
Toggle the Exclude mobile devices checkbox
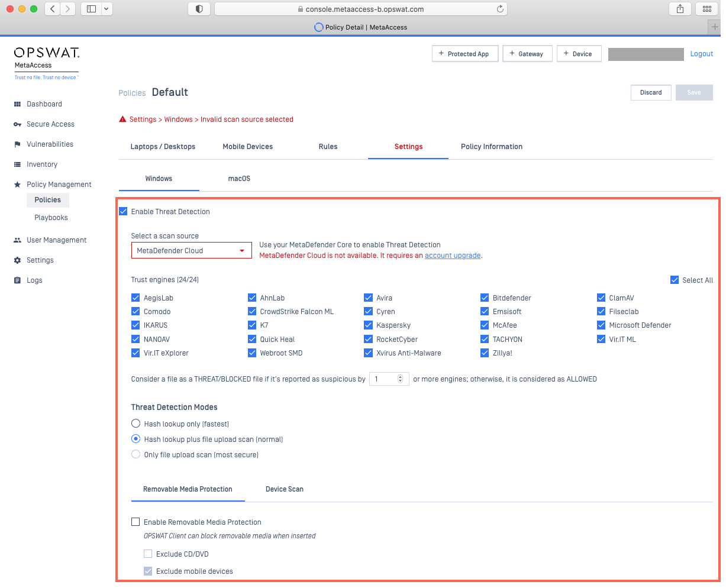point(148,571)
